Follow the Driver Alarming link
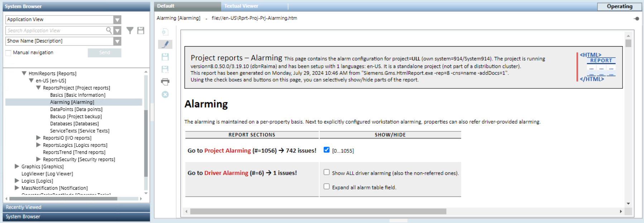Screen dimensions: 644x223 (226, 173)
